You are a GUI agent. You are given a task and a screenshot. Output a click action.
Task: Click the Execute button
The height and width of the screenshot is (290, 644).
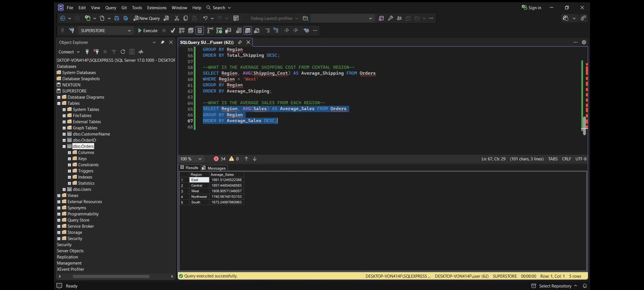pos(148,31)
